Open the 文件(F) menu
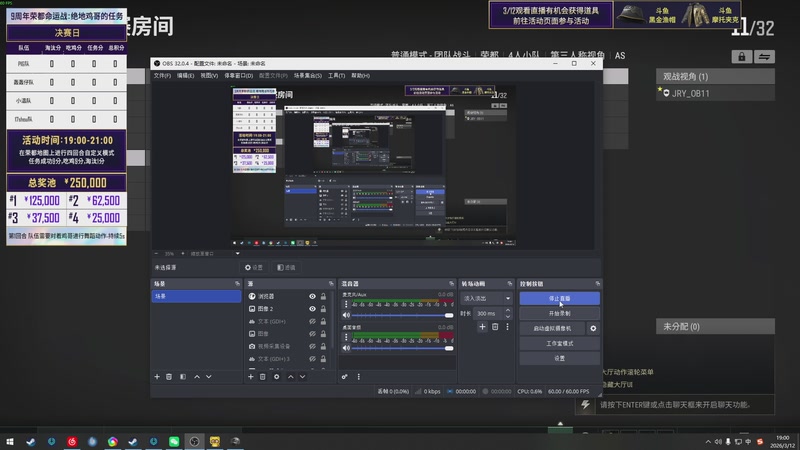The height and width of the screenshot is (450, 800). coord(162,76)
